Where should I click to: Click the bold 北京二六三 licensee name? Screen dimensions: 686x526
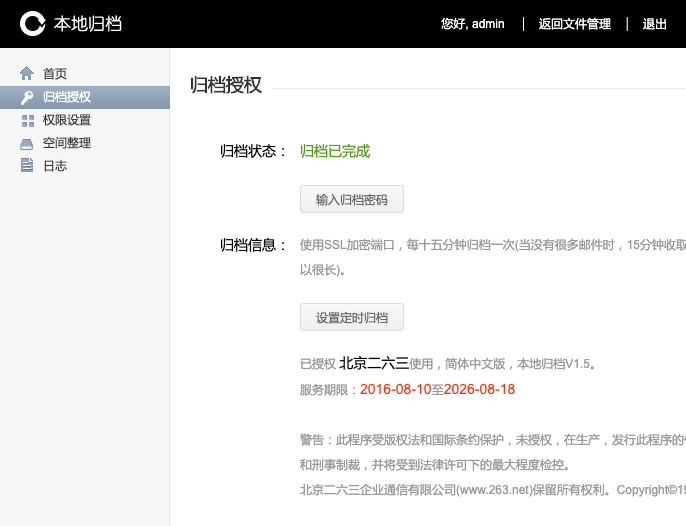[x=373, y=364]
